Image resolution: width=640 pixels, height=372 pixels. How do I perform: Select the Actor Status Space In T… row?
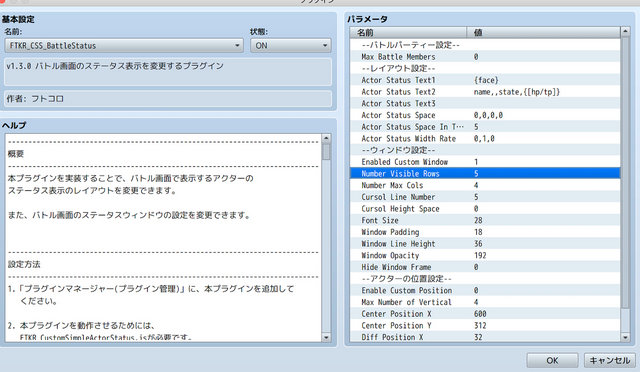coord(485,127)
